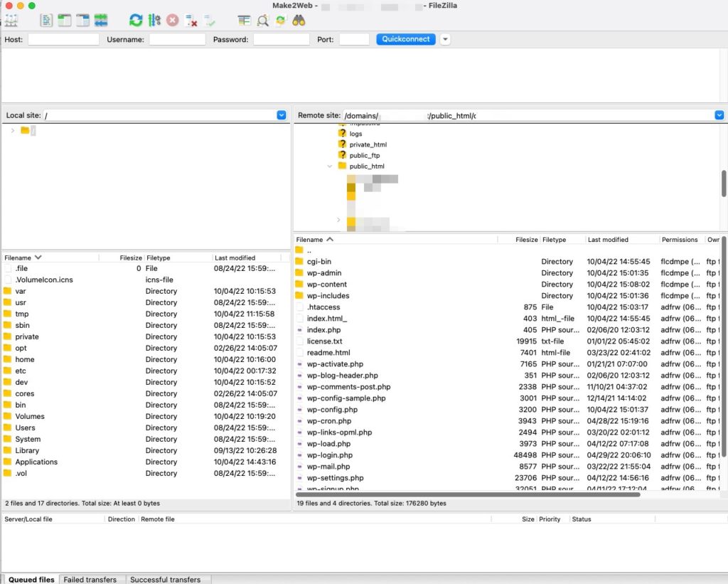Sort local list by Filename header
728x584 pixels.
click(x=50, y=258)
